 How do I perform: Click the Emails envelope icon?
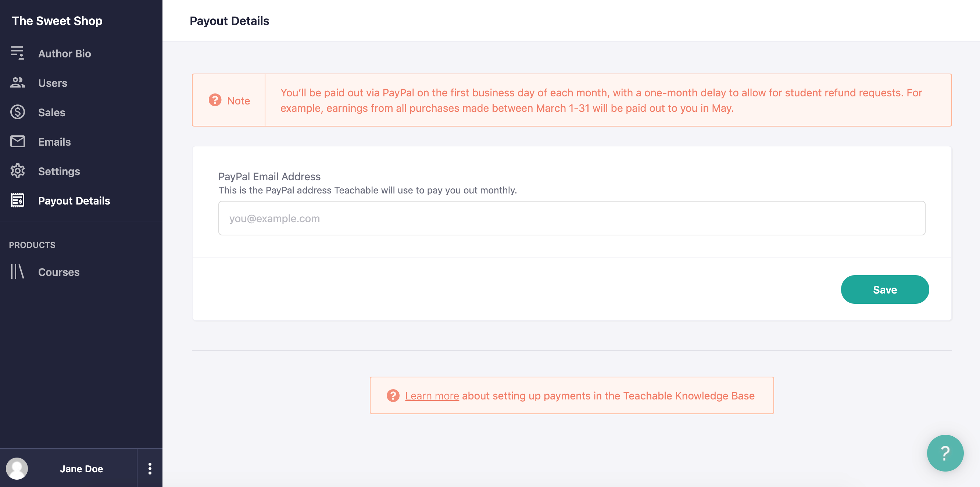(18, 141)
